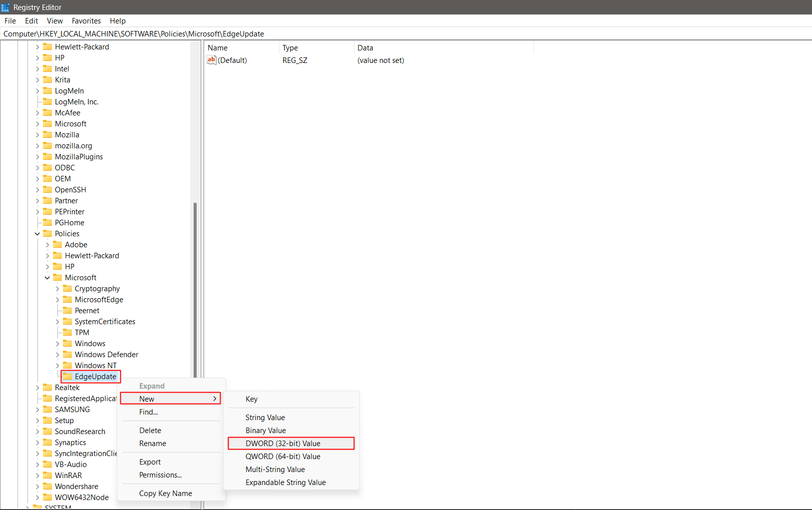Viewport: 812px width, 510px height.
Task: Expand the Adobe key under Policies
Action: click(x=47, y=244)
